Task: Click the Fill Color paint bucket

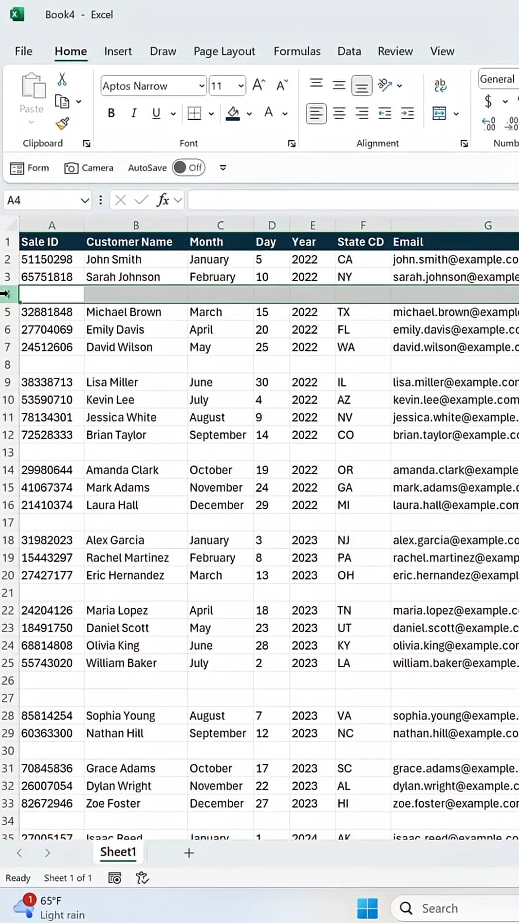Action: (x=233, y=112)
